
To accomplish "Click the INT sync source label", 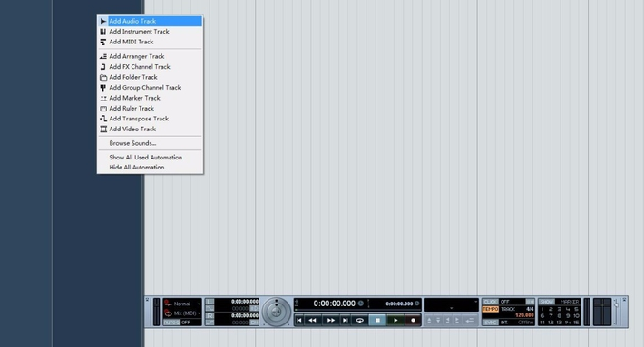I will [x=504, y=323].
